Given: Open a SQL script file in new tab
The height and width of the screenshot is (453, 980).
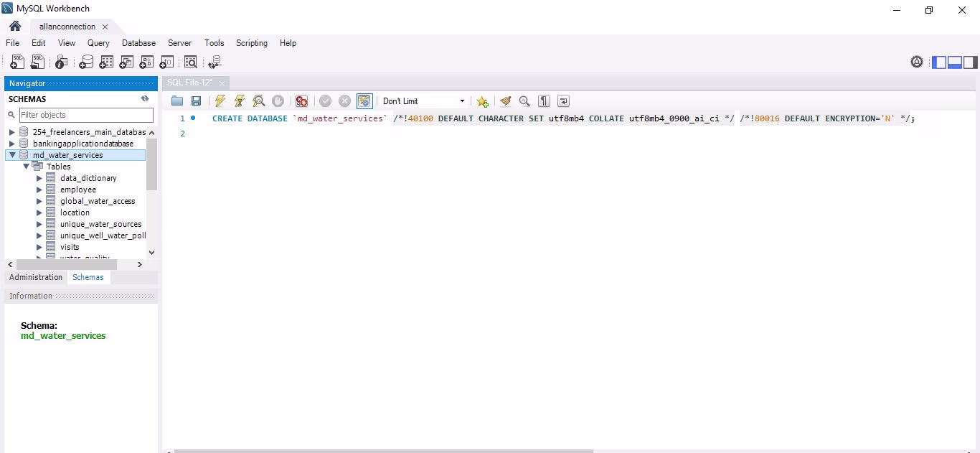Looking at the screenshot, I should [x=37, y=62].
